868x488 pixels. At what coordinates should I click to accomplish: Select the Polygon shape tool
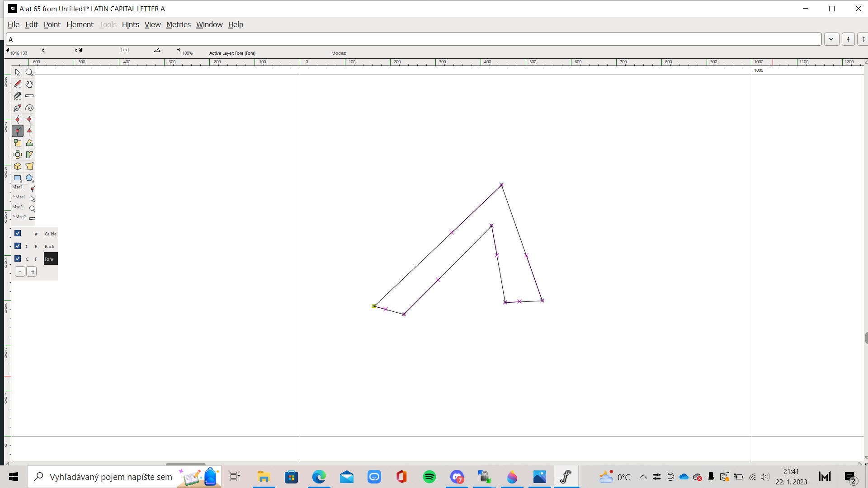29,178
